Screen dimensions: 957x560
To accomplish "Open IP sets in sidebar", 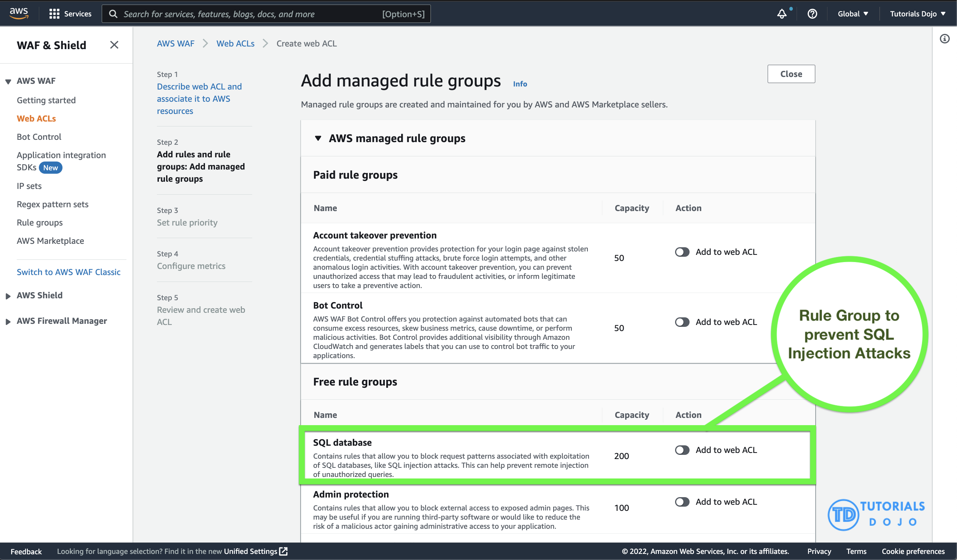I will [x=29, y=186].
